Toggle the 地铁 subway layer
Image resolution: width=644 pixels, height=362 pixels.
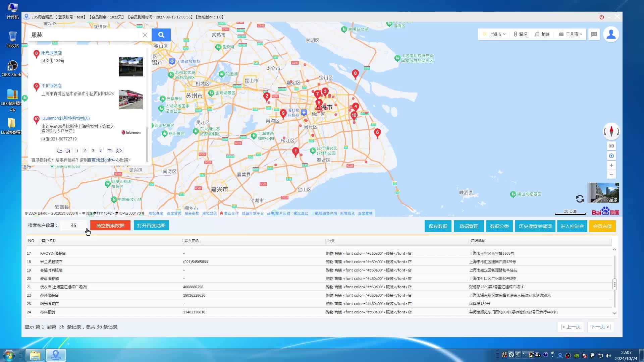click(542, 34)
